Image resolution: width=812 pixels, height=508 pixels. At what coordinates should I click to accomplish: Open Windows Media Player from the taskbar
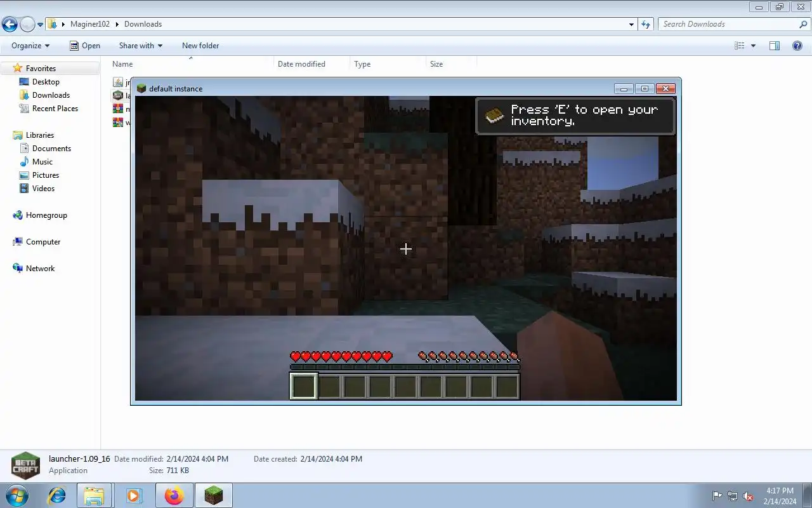[134, 495]
